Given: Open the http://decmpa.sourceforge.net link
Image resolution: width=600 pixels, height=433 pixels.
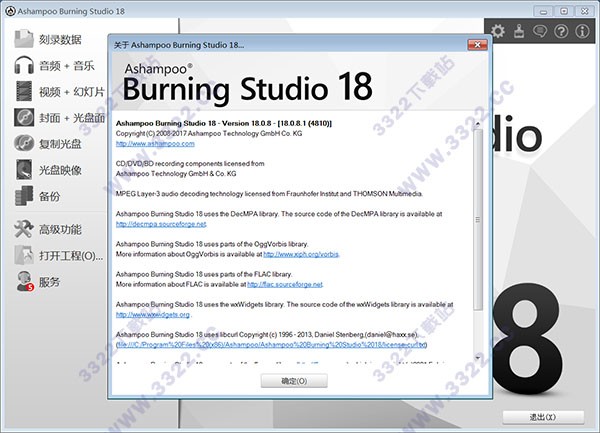Looking at the screenshot, I should 161,224.
